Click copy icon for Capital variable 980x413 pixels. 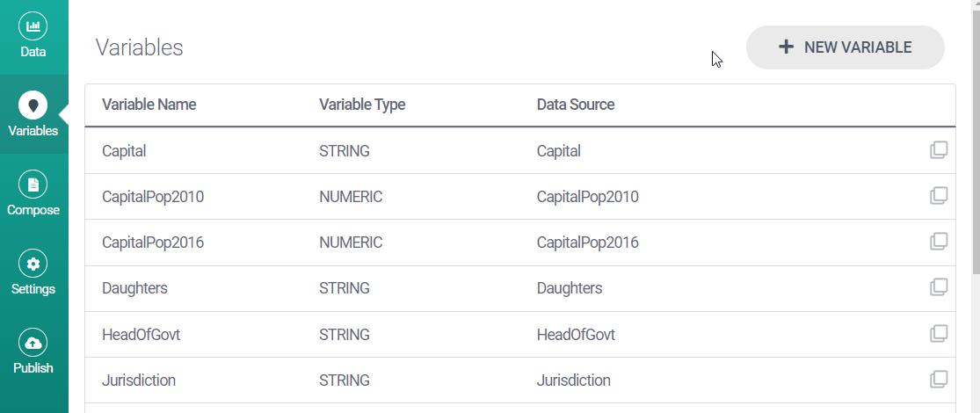(x=939, y=150)
